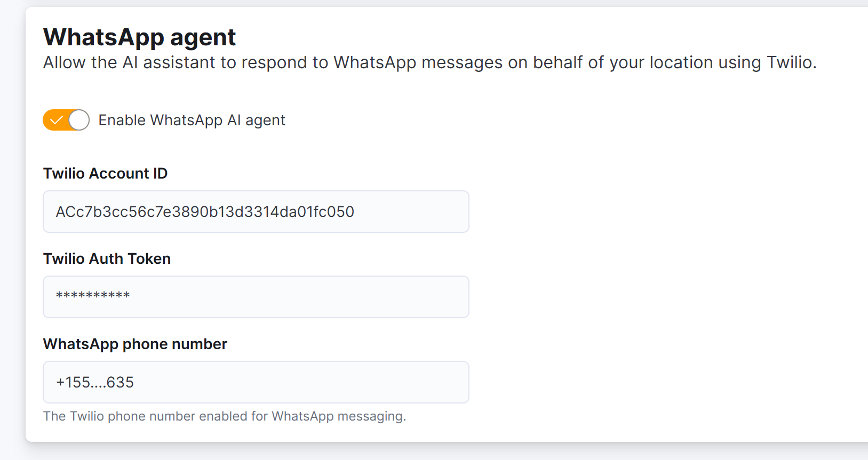Click the WhatsApp agent page title
The width and height of the screenshot is (868, 460).
point(139,37)
